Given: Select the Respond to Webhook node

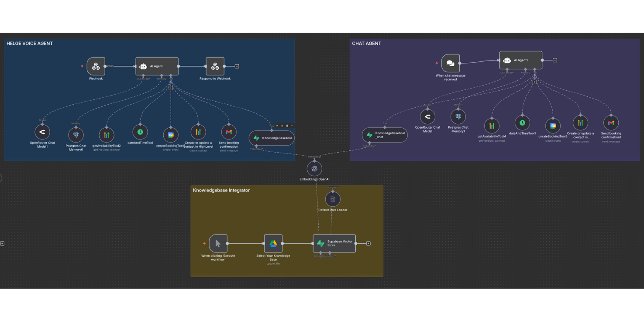Looking at the screenshot, I should click(x=215, y=66).
